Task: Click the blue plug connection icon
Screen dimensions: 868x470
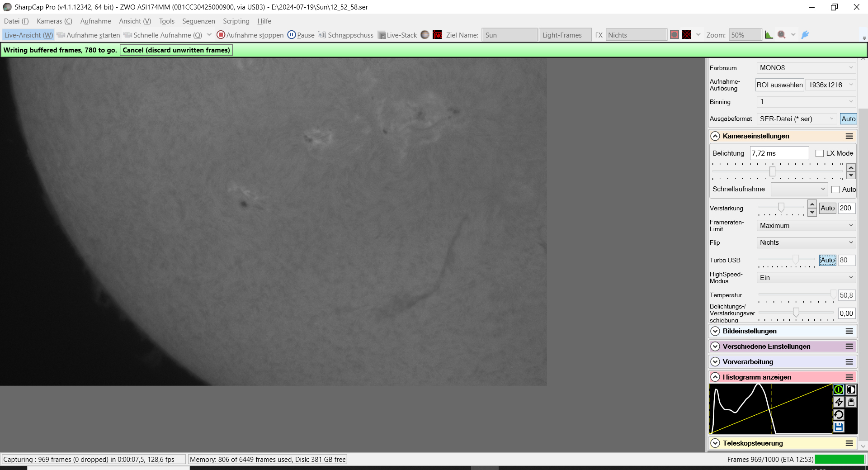Action: click(805, 35)
